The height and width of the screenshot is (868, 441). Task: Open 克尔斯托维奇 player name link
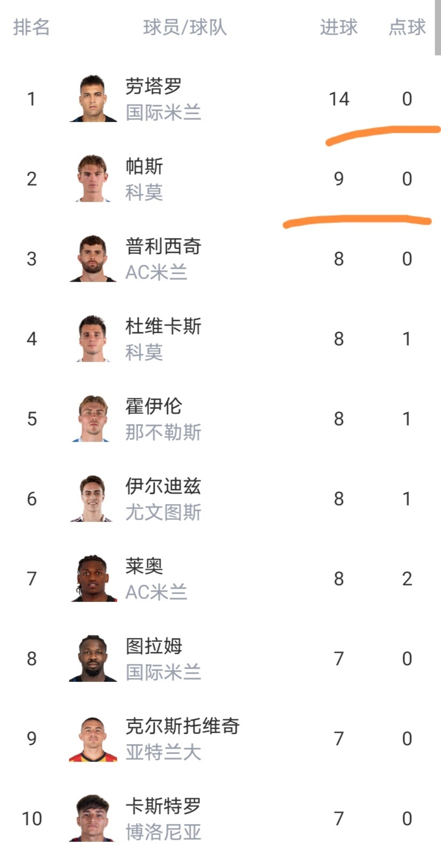point(182,726)
